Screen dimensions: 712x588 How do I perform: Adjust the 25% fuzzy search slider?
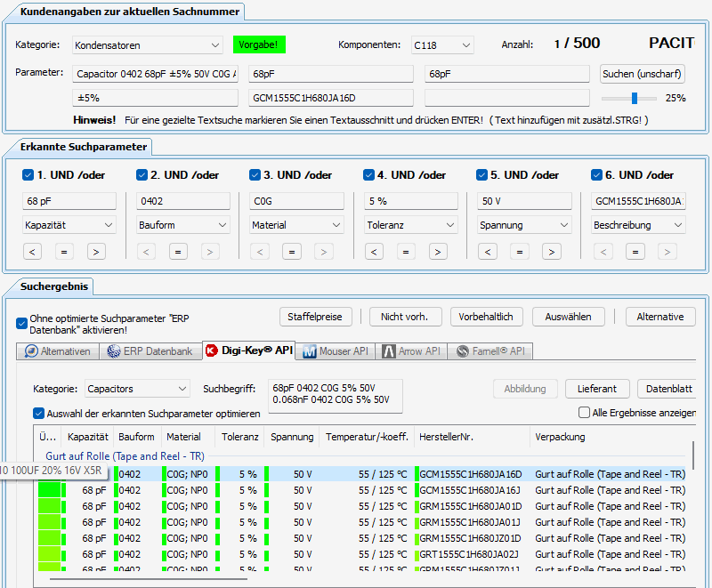635,98
